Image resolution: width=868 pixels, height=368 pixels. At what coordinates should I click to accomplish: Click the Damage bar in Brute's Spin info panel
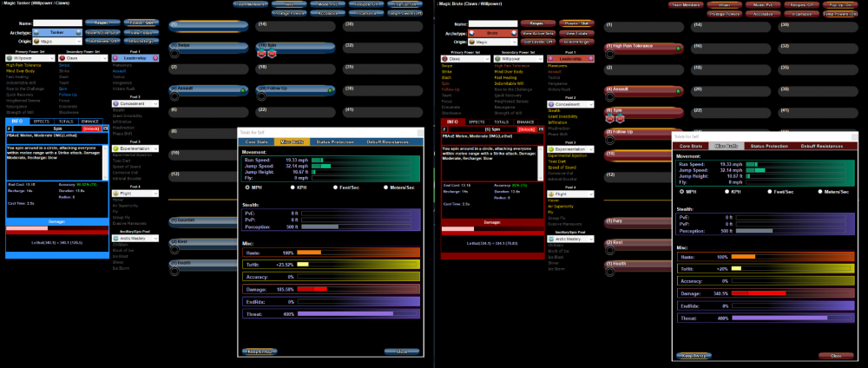pos(492,230)
